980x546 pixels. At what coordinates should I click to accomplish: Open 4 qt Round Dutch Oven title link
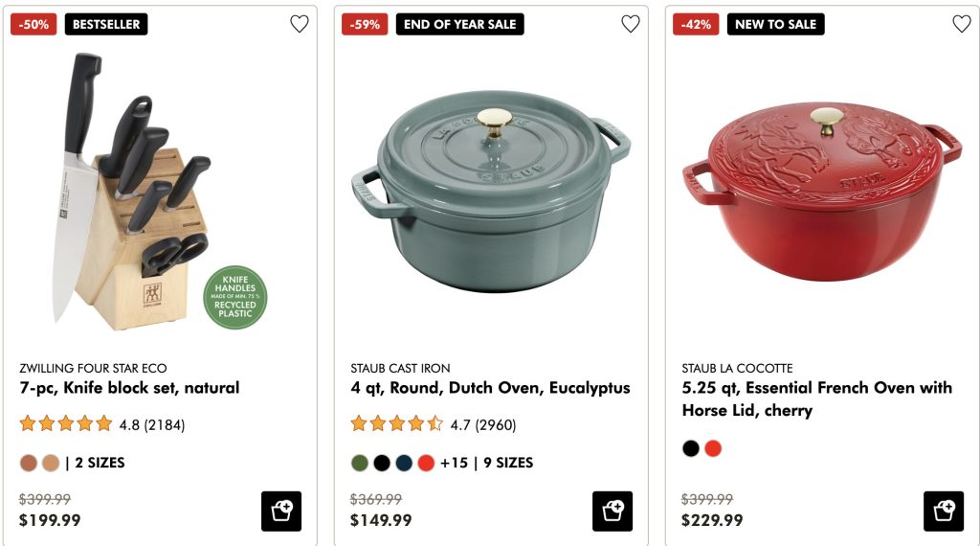(x=490, y=388)
